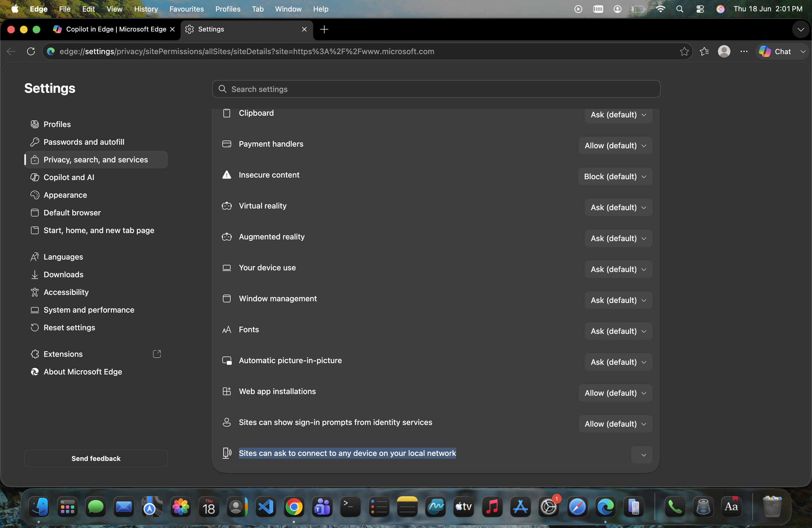Click the Clipboard permission icon
Screen dimensions: 812x528
coord(227,113)
